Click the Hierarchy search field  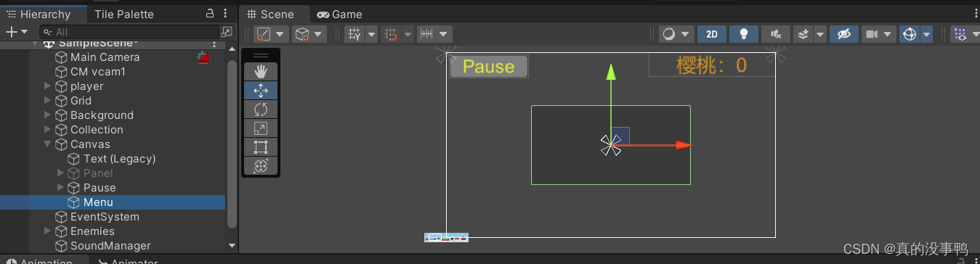click(129, 32)
